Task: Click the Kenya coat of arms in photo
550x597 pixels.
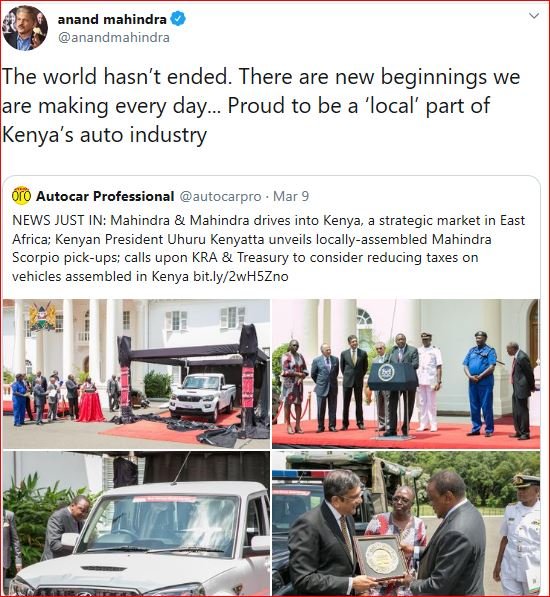Action: [42, 316]
